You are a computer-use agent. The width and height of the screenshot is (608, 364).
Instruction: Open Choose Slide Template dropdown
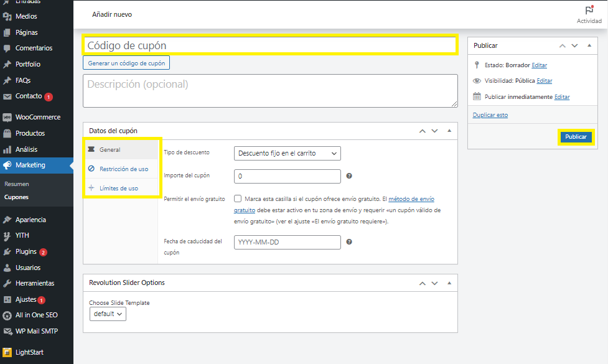pyautogui.click(x=108, y=314)
